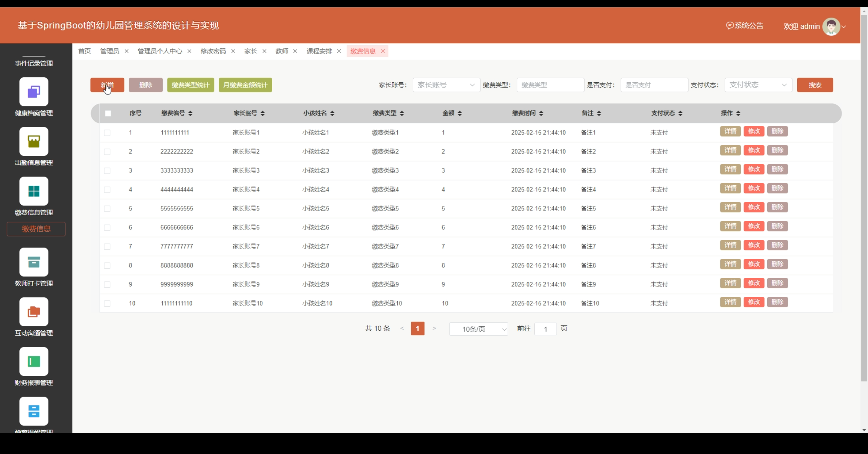868x454 pixels.
Task: Open the teacher check-in management icon
Action: click(34, 262)
